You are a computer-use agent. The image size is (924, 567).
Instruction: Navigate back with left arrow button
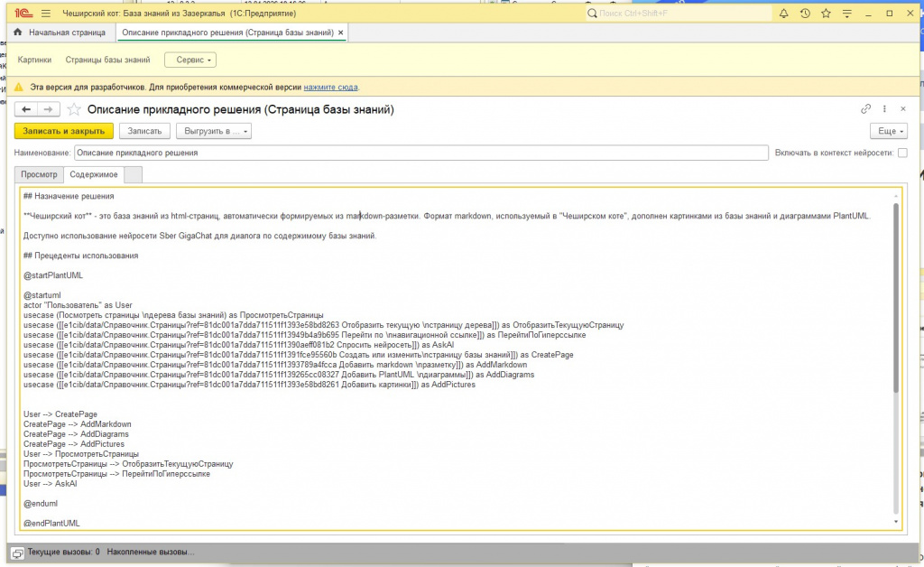coord(26,109)
